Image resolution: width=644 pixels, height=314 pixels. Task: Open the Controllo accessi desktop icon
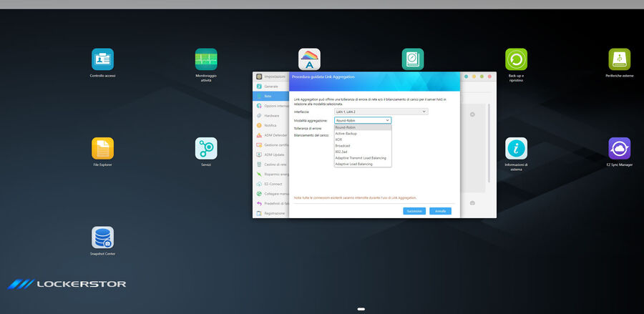point(102,59)
